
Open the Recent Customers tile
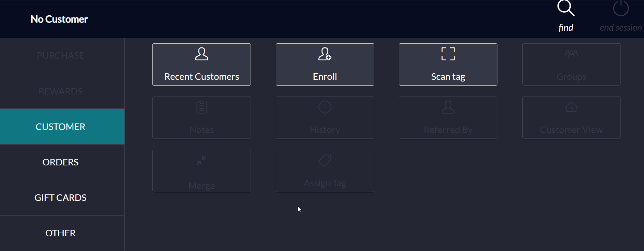click(201, 64)
